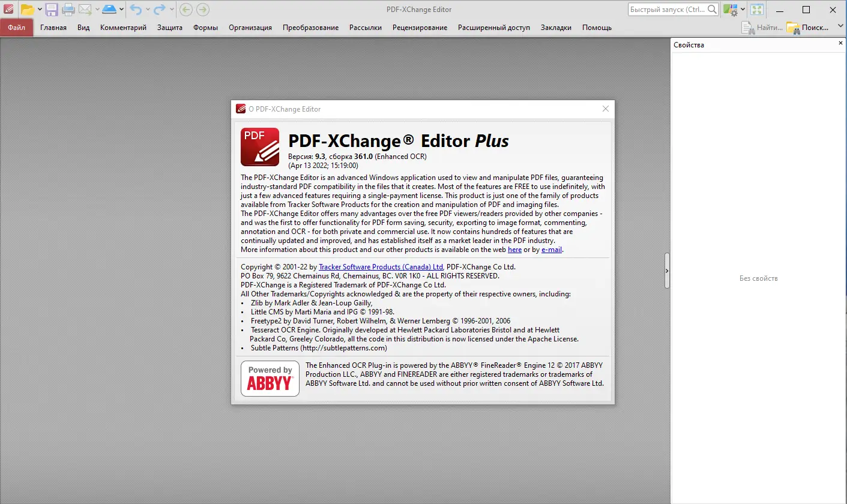The width and height of the screenshot is (847, 504).
Task: Close the About PDF-XChange Editor dialog
Action: 605,109
